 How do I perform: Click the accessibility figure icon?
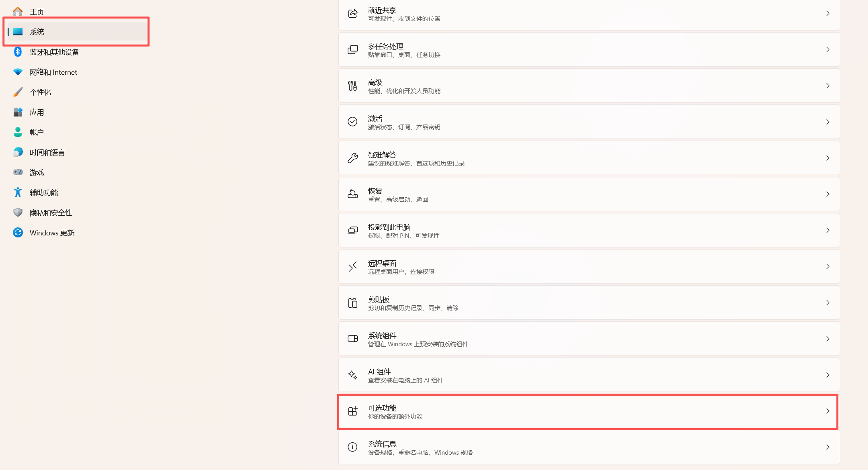(18, 192)
